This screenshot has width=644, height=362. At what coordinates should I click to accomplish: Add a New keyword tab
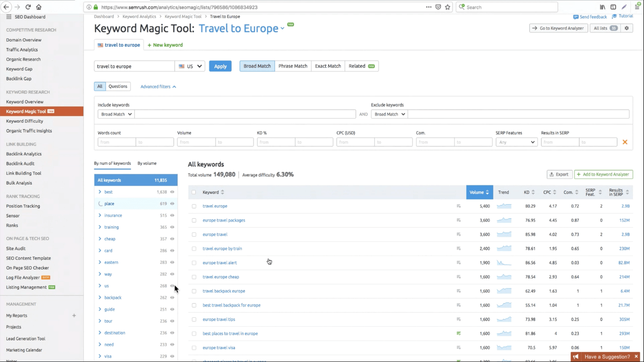pyautogui.click(x=165, y=45)
